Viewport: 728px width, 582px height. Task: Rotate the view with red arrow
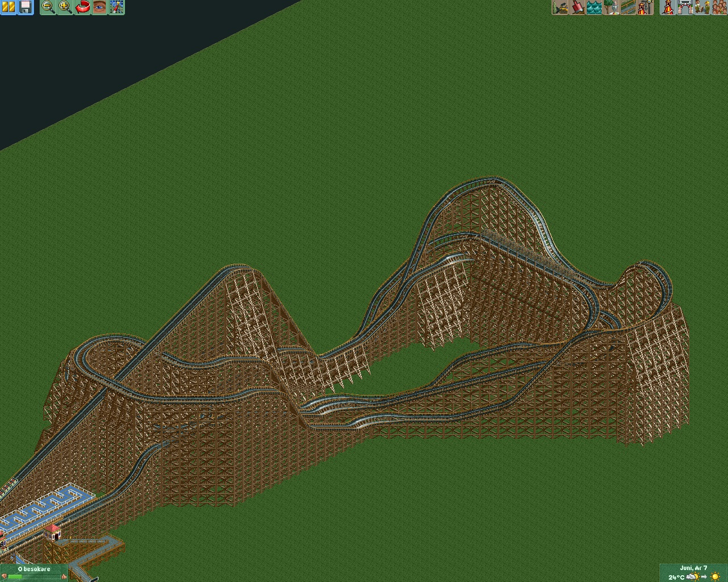[x=82, y=7]
